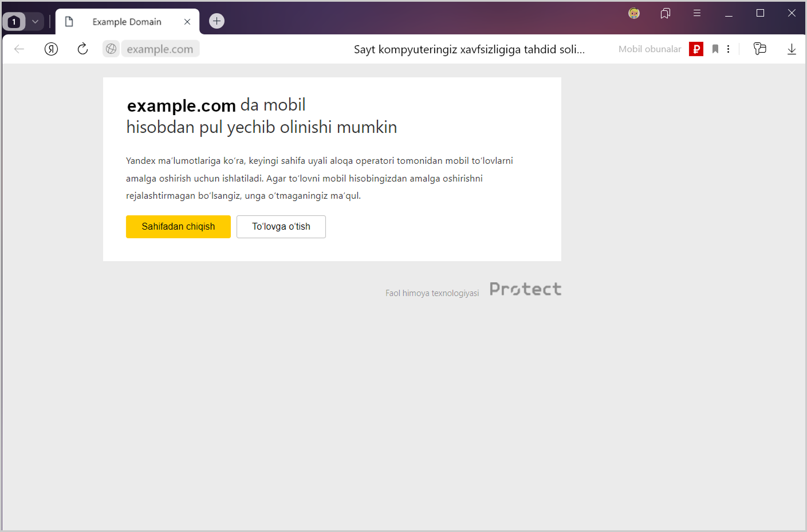This screenshot has width=807, height=532.
Task: Reload the current page
Action: 82,49
